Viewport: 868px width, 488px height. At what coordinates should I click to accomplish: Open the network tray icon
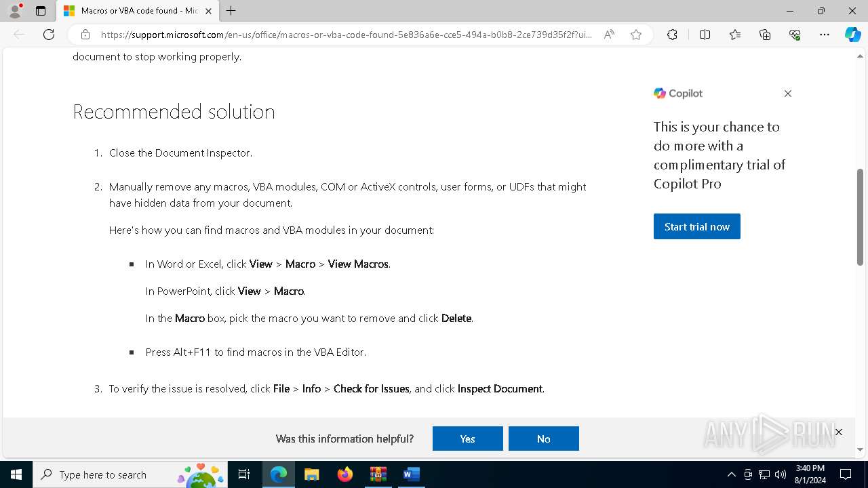764,474
